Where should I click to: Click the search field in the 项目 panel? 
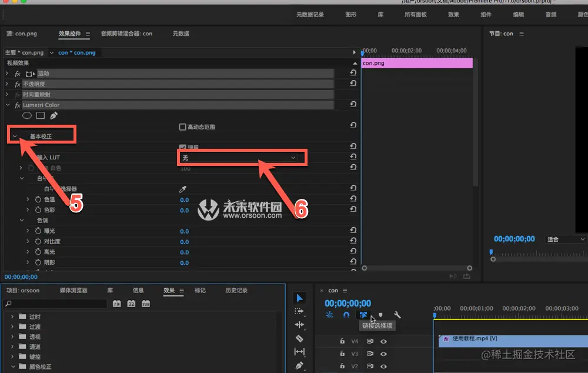pos(56,304)
